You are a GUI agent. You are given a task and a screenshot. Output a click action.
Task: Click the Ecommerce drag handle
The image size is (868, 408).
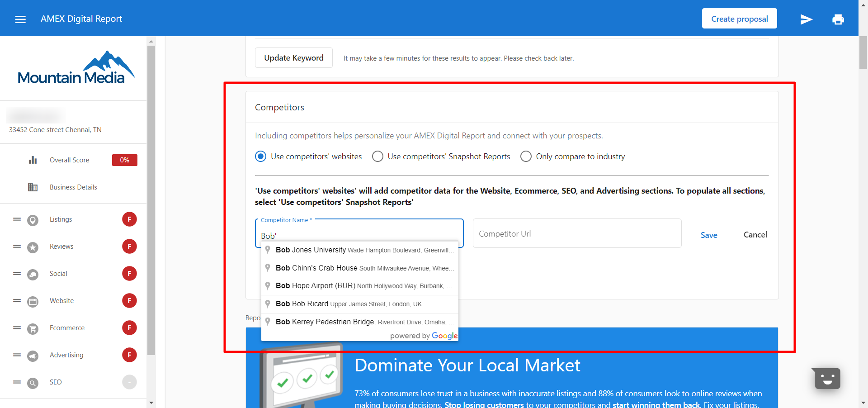coord(17,328)
